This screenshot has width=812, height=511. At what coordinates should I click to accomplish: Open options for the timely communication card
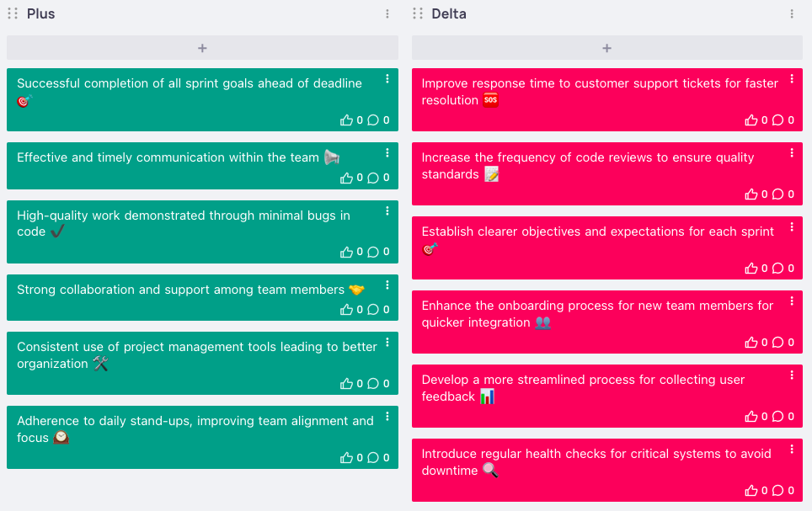[387, 152]
